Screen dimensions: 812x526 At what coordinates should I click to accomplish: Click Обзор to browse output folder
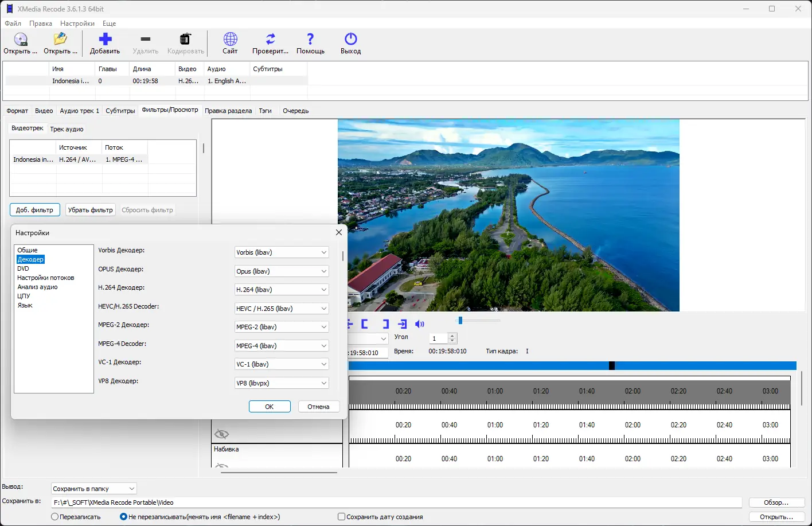776,502
